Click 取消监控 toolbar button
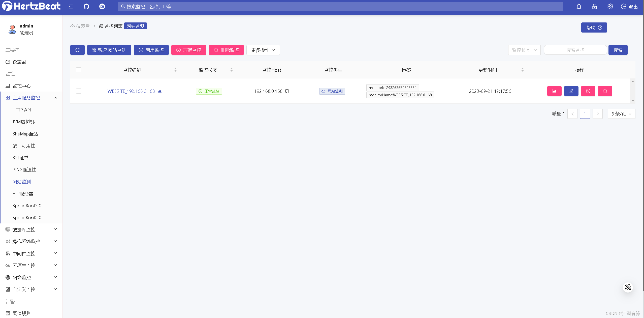Viewport: 644px width, 318px height. [189, 50]
